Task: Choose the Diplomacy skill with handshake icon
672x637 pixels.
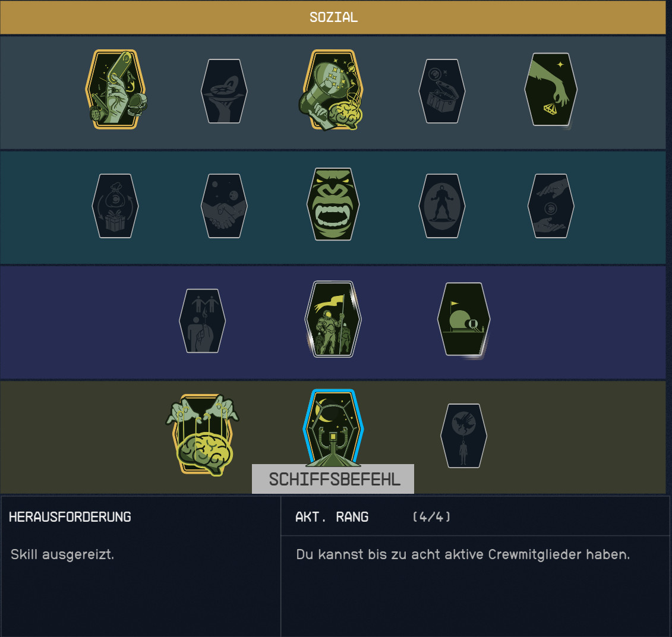Action: click(224, 206)
